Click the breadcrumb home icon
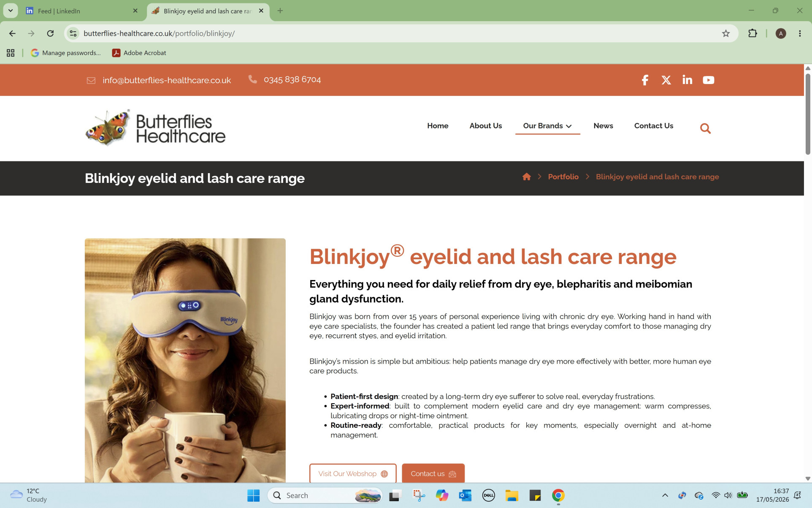Image resolution: width=812 pixels, height=508 pixels. coord(526,177)
